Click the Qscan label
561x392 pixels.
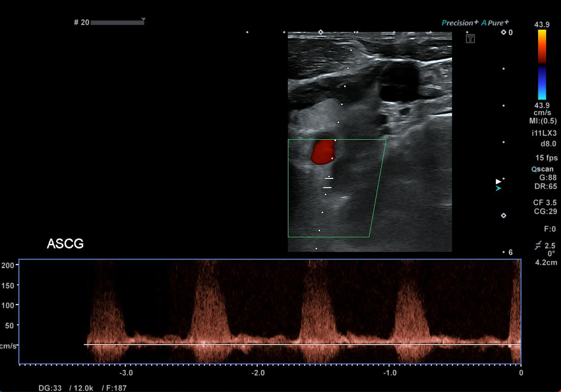click(x=542, y=169)
